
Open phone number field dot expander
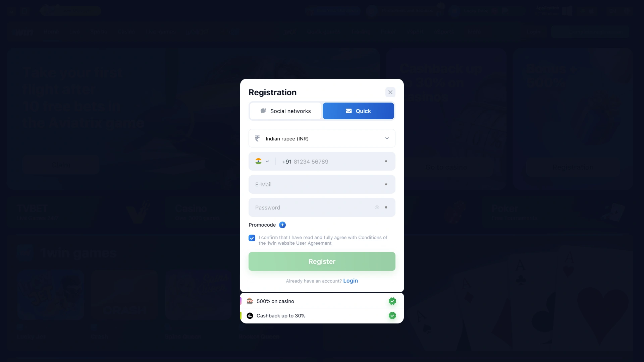386,161
